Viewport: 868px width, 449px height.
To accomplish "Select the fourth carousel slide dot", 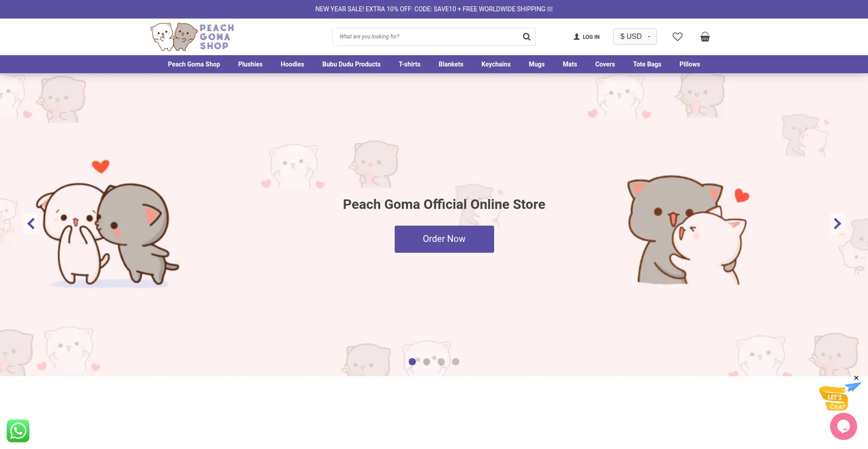I will pos(455,361).
